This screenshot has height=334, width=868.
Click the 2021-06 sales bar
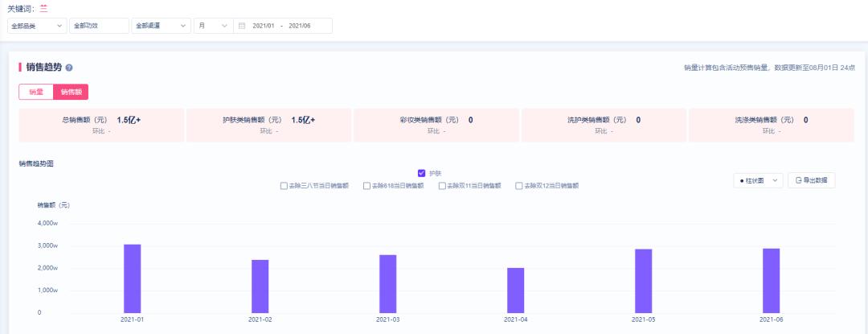771,281
